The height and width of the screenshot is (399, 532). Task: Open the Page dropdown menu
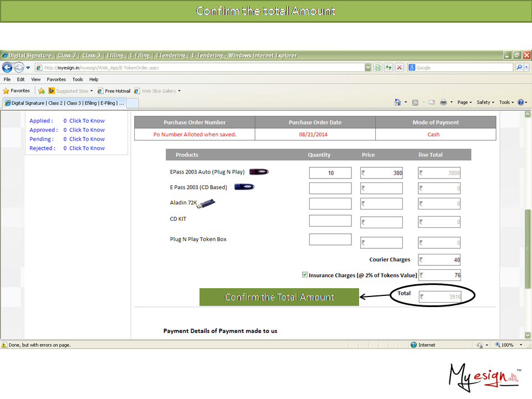464,103
